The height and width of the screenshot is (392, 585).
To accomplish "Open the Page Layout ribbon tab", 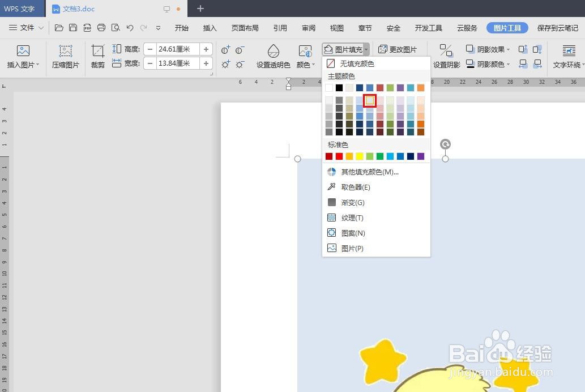I will click(x=245, y=28).
